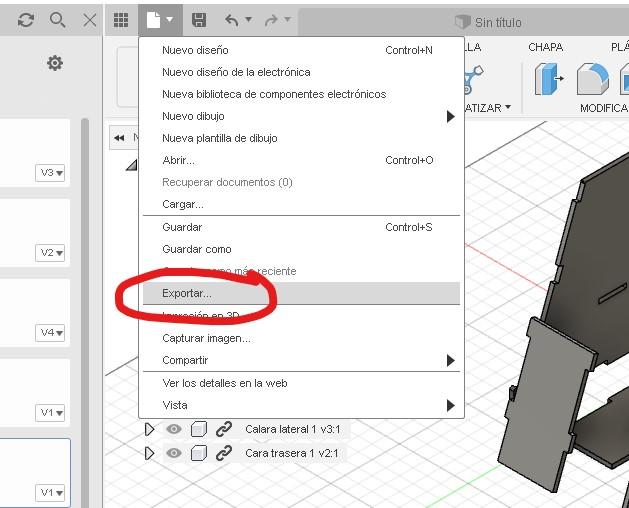Choose Nuevo diseño de la electrónica
Screen dimensions: 629x508
tap(301, 72)
